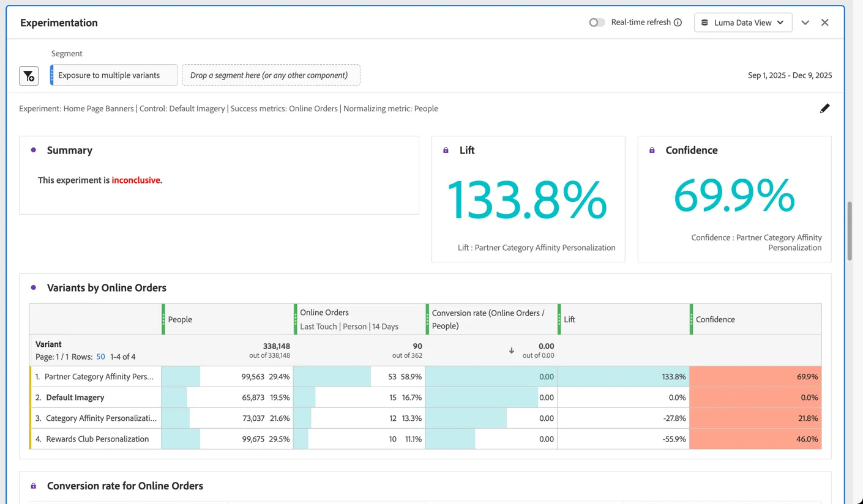Select the Online Orders column header
This screenshot has width=863, height=504.
(360, 319)
